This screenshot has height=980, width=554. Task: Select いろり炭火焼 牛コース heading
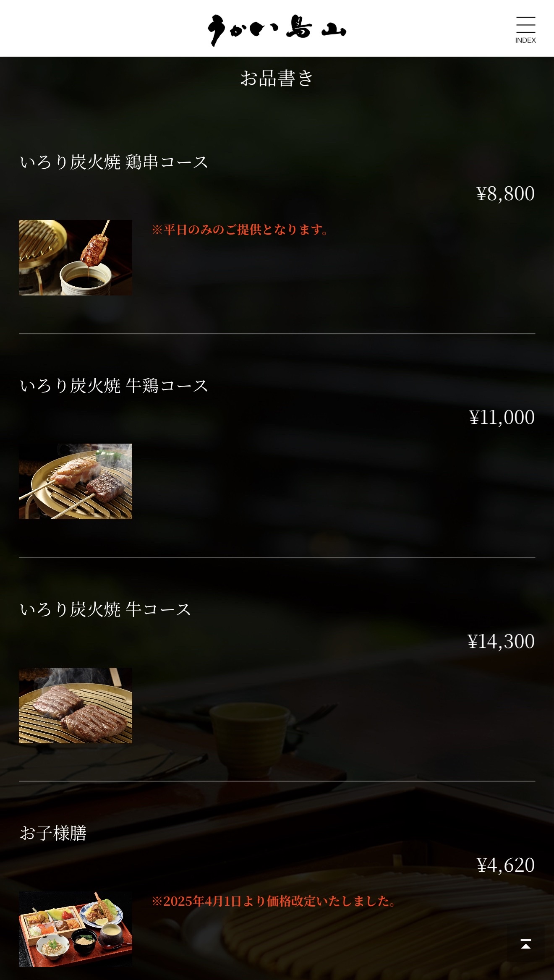105,609
